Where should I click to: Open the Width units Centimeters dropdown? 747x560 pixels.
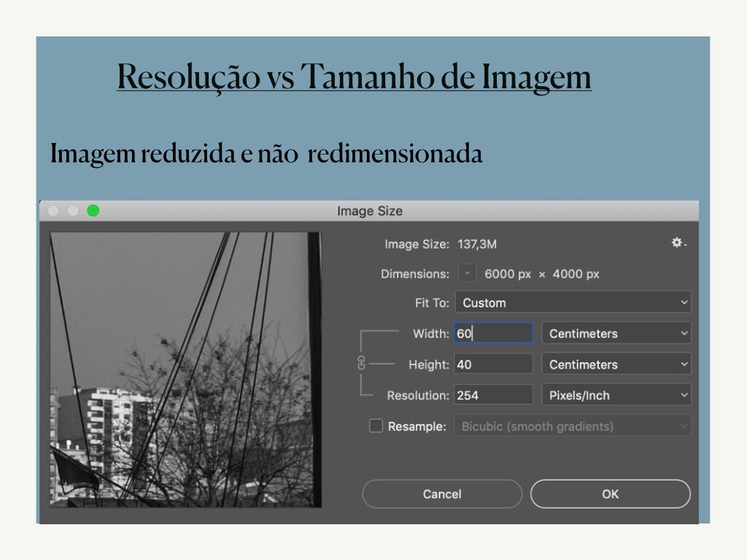point(616,333)
